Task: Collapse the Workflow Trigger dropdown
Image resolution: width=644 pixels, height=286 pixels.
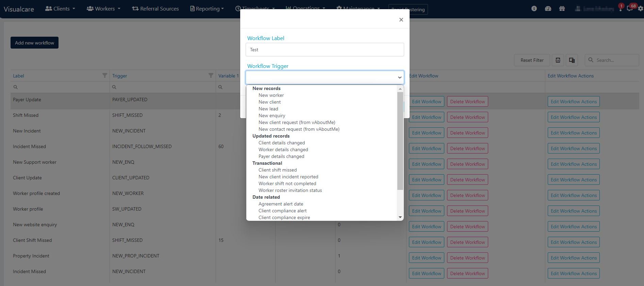Action: coord(325,77)
